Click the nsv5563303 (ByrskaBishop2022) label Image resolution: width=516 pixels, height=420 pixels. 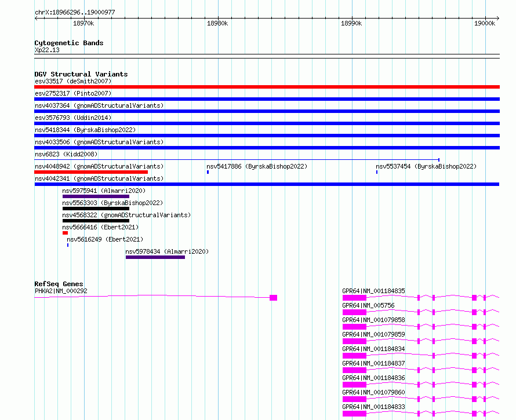pos(112,203)
